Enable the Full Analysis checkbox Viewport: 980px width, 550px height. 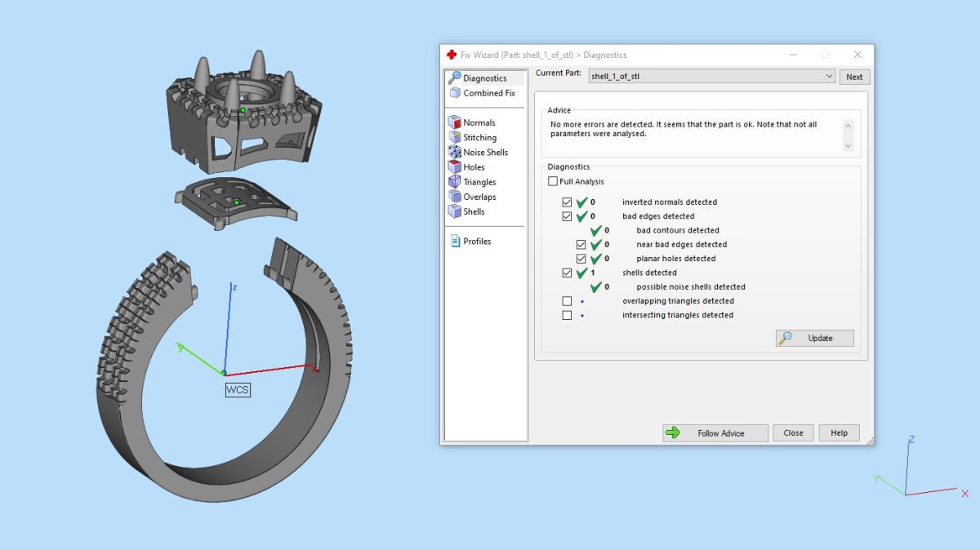pyautogui.click(x=553, y=181)
